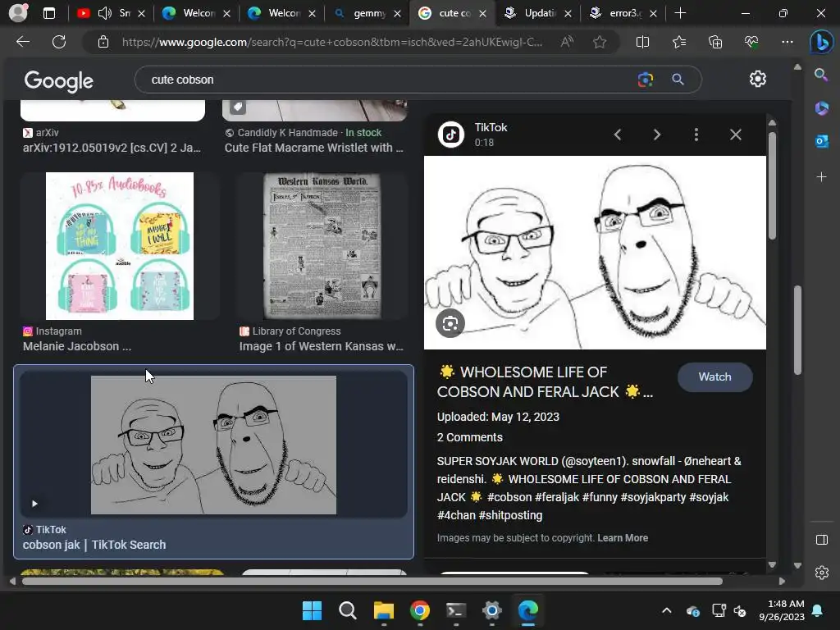
Task: Open clock and date 1:48 AM
Action: tap(782, 610)
